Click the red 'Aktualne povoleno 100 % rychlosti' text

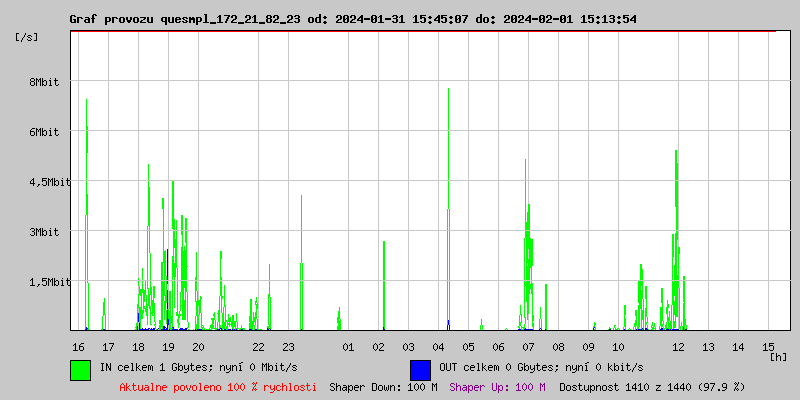tap(218, 387)
